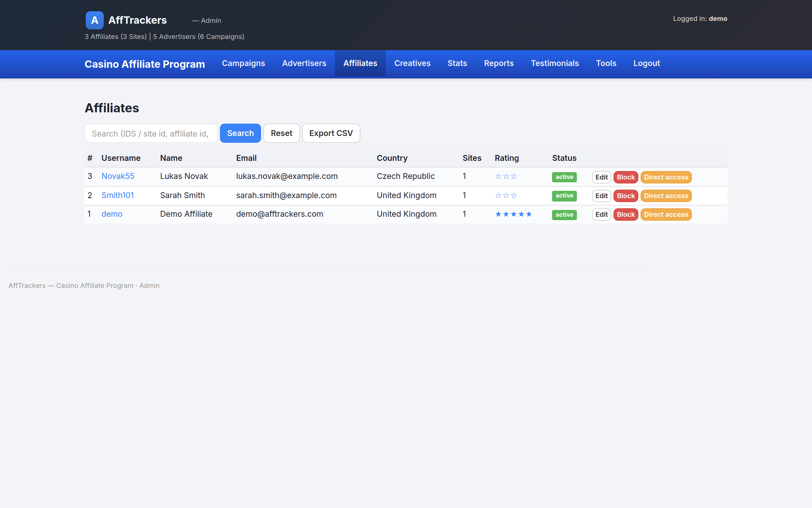Click active status badge for demo
Screen dimensions: 812x508
564,215
